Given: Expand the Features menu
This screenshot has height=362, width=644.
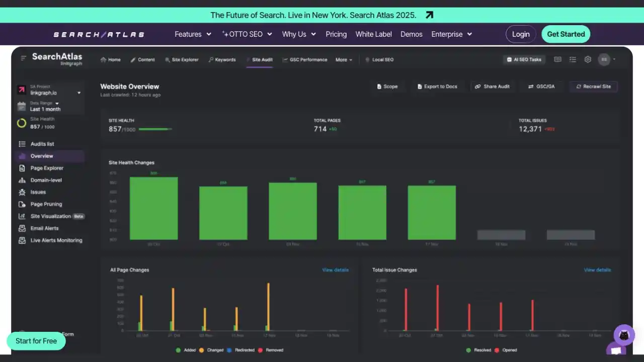Looking at the screenshot, I should click(193, 34).
